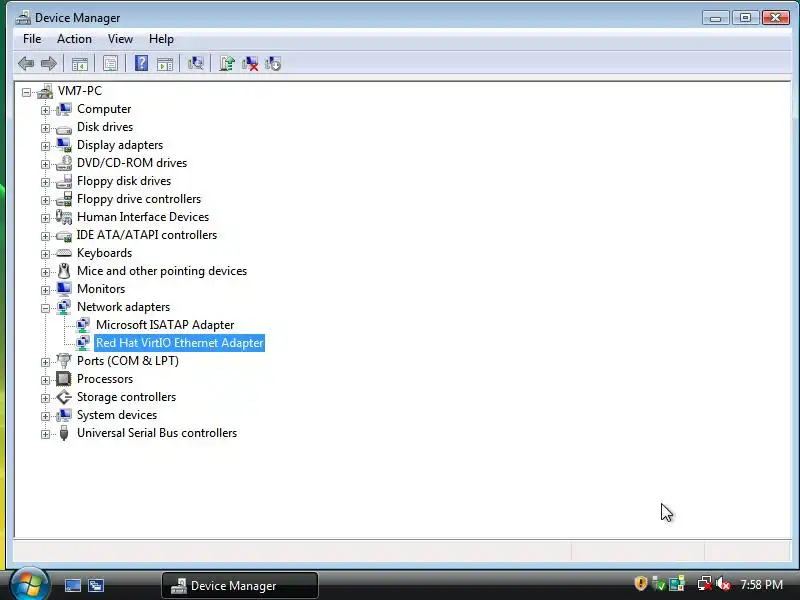Image resolution: width=800 pixels, height=600 pixels.
Task: Click the Disable device toolbar icon
Action: click(273, 63)
